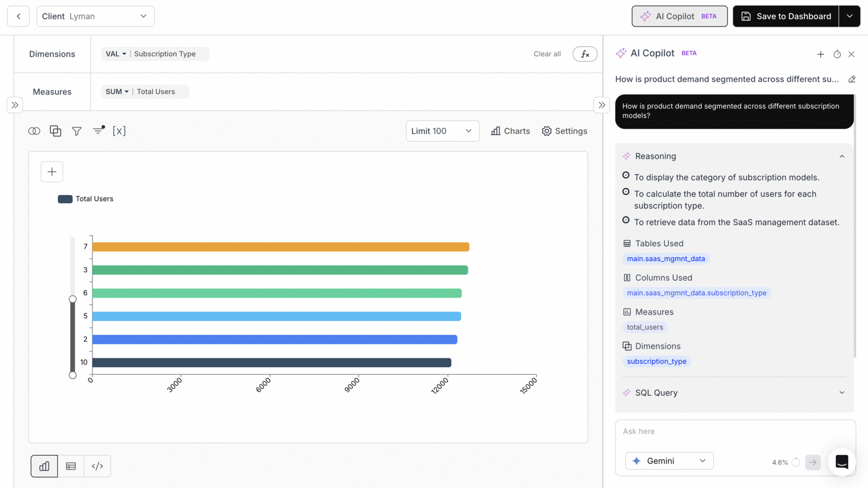The image size is (868, 488).
Task: Open the Charts options
Action: point(510,131)
